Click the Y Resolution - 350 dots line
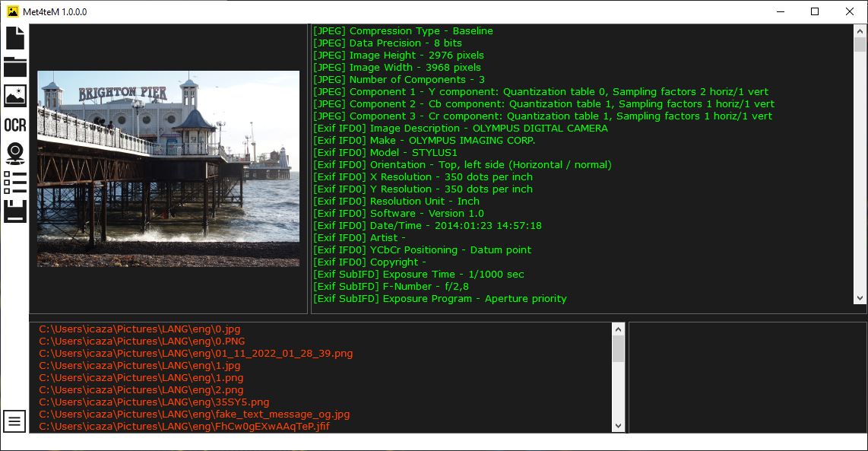The width and height of the screenshot is (868, 451). (423, 189)
